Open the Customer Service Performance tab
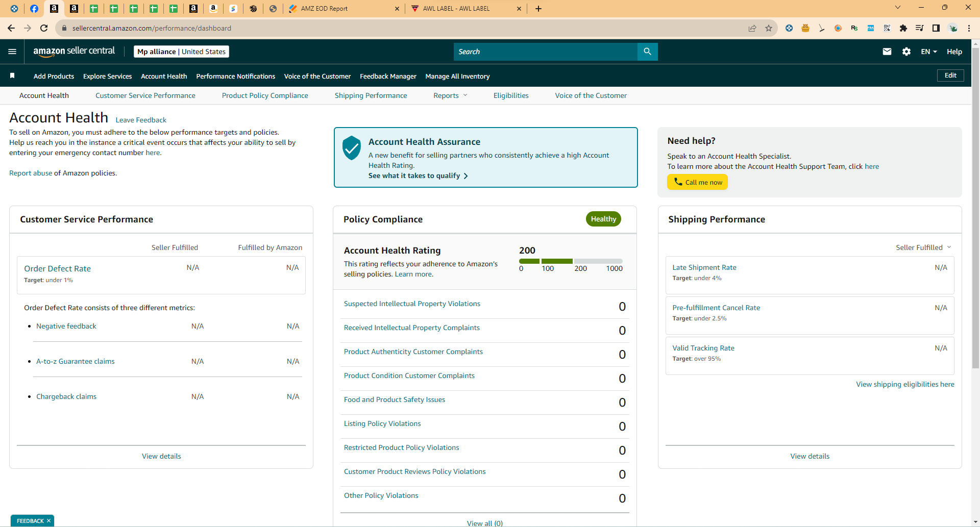This screenshot has height=527, width=980. (x=145, y=95)
